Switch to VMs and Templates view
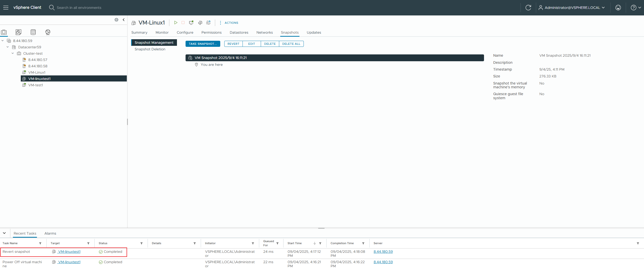 point(18,32)
